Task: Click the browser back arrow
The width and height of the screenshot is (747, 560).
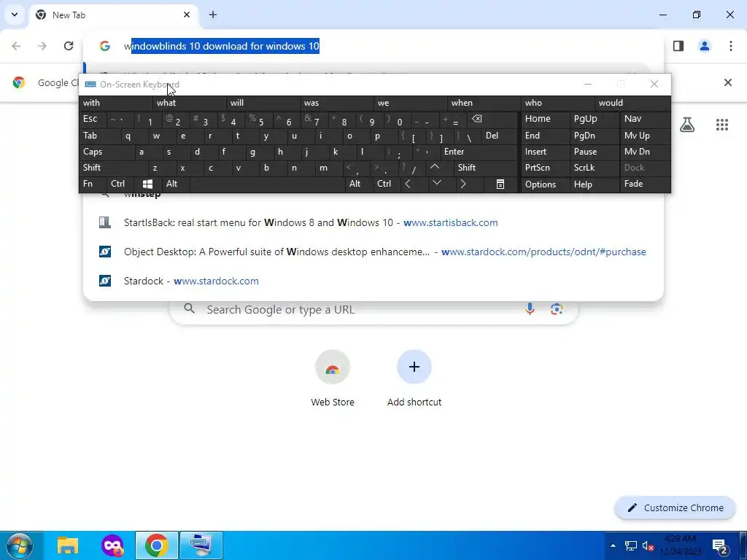Action: [16, 46]
